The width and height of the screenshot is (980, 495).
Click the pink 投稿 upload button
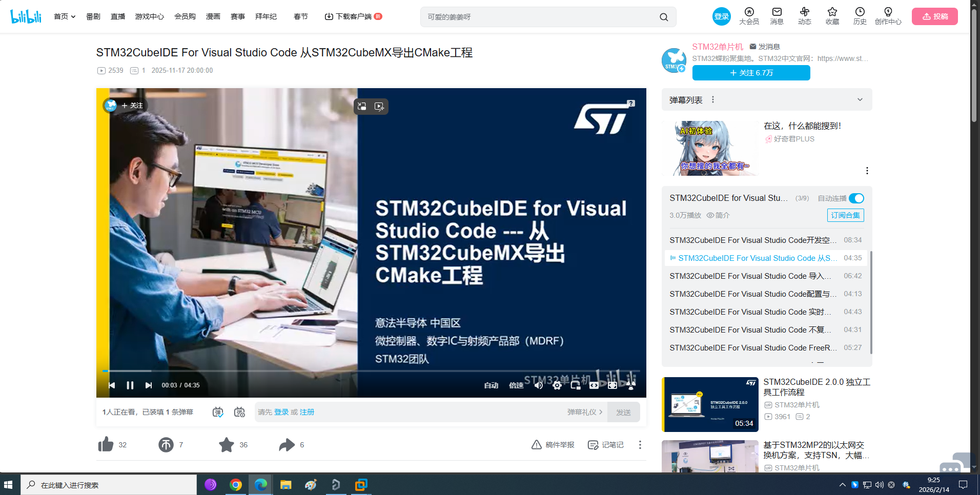(x=935, y=16)
